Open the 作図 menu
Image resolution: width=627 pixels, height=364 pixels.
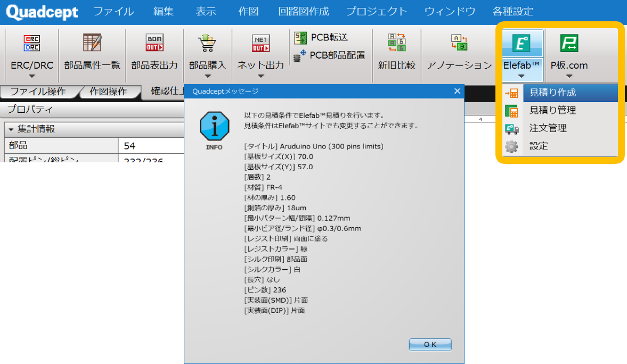pyautogui.click(x=248, y=11)
